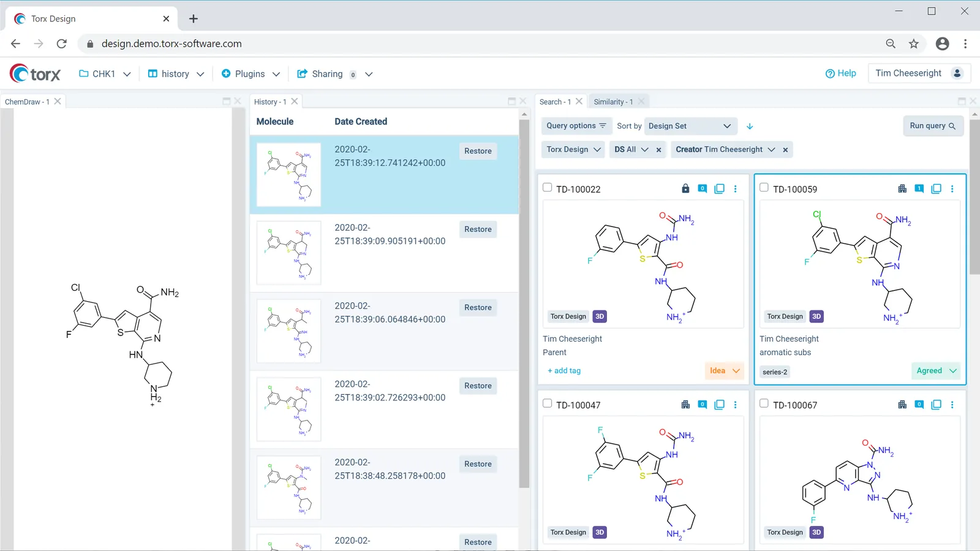The width and height of the screenshot is (980, 551).
Task: Expand the CHK1 project dropdown
Action: [105, 73]
